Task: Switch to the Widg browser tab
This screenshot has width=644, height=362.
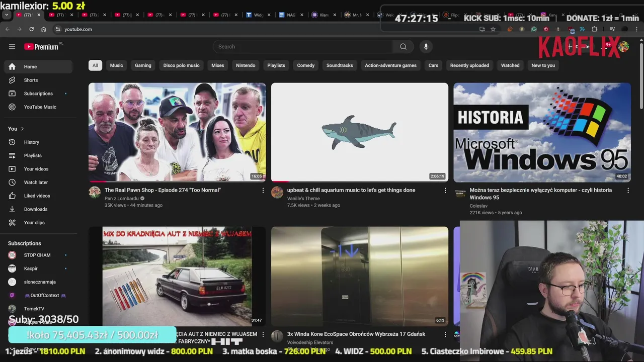Action: (x=258, y=15)
